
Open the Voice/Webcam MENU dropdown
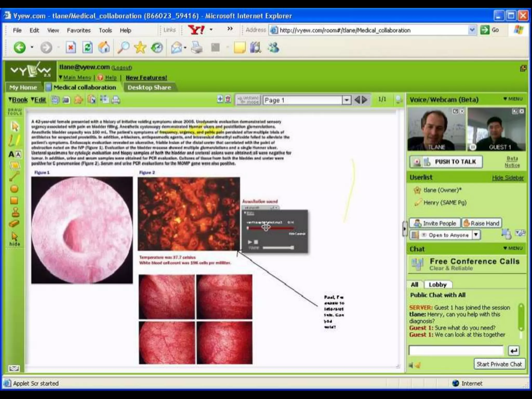click(513, 99)
